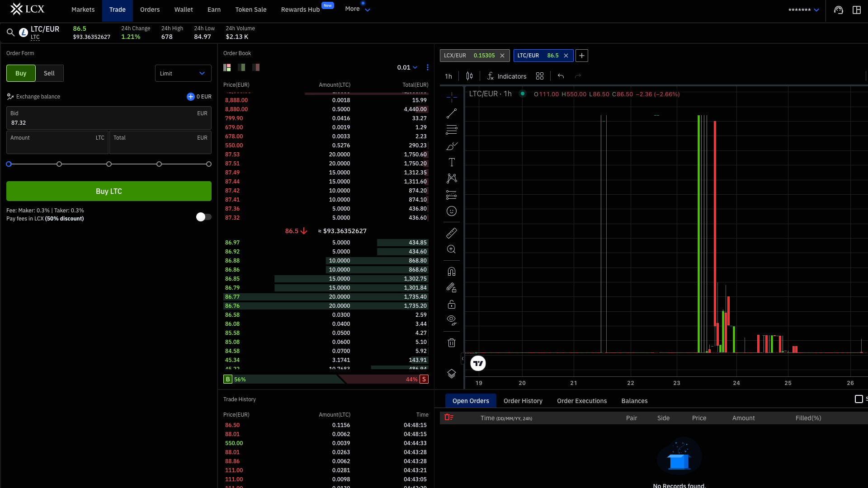This screenshot has height=488, width=868.
Task: Click the Bid price input field
Action: 109,118
